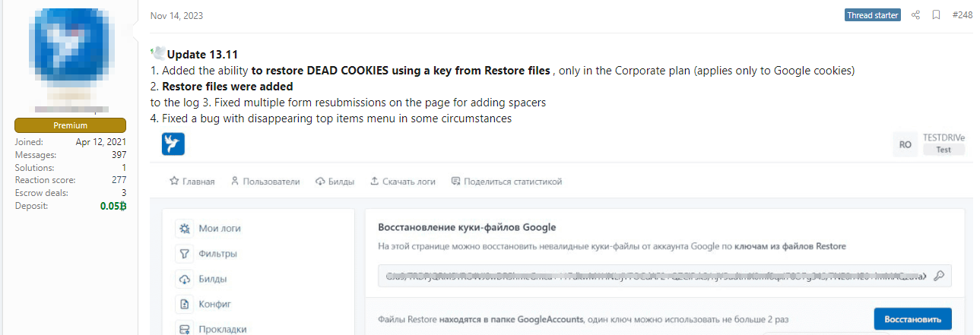Screen dimensions: 980x335
Task: Open the sidebar Билды item
Action: (x=212, y=279)
